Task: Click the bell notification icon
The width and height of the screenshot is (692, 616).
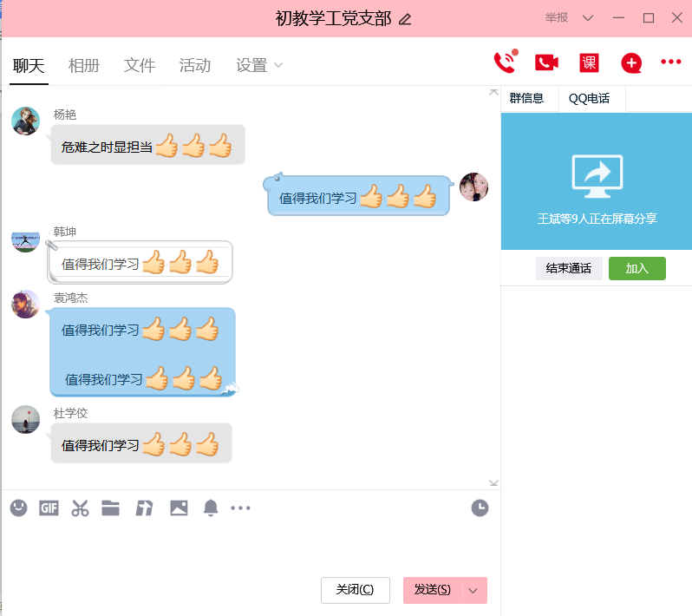Action: [x=211, y=508]
